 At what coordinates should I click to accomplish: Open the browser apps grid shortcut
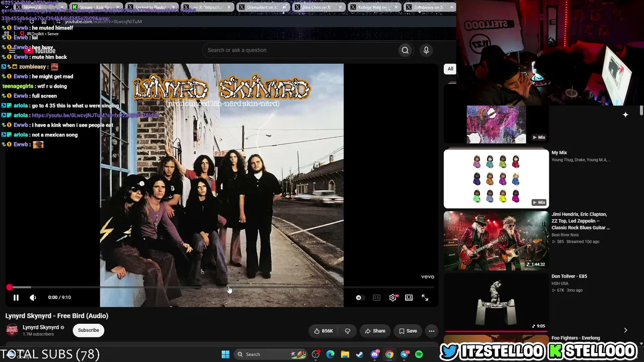pyautogui.click(x=7, y=34)
